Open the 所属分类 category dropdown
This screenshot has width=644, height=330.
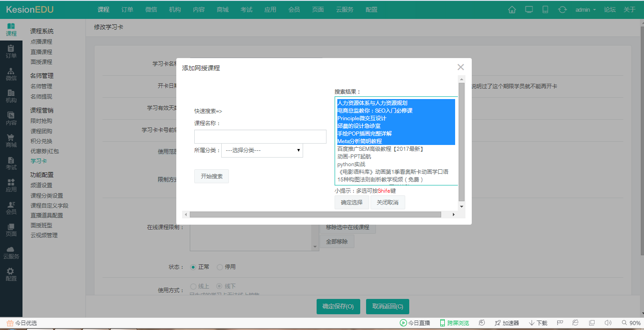(x=262, y=150)
